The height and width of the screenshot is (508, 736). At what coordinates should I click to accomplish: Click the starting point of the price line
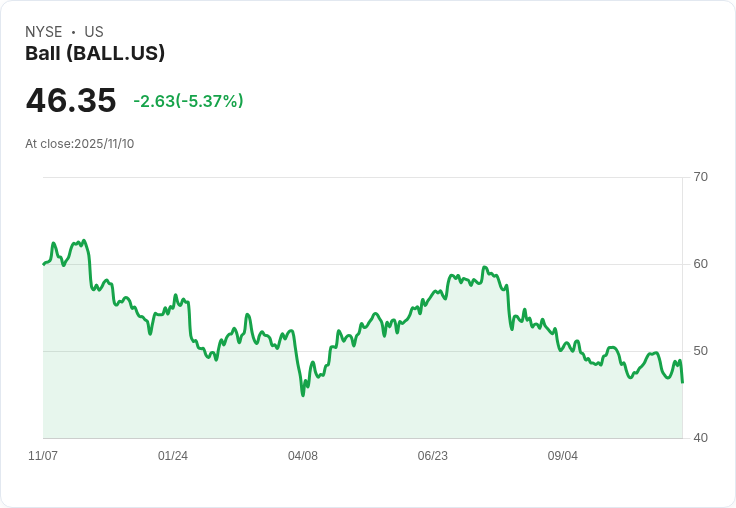[x=44, y=264]
